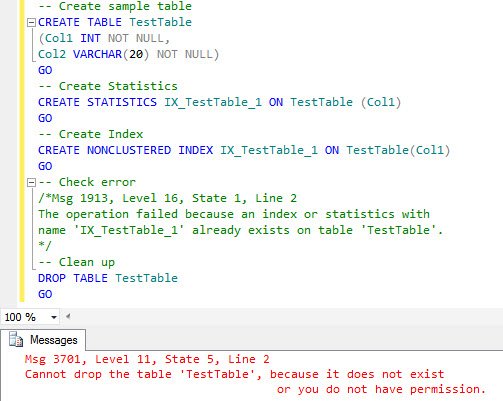
Task: Click the Messages tab icon
Action: pos(16,340)
